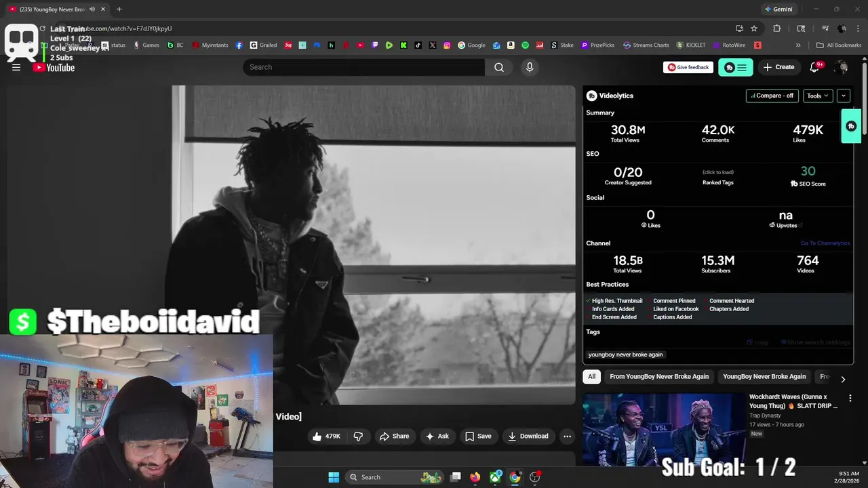Open the Grailed bookmark
The width and height of the screenshot is (868, 488).
(264, 45)
